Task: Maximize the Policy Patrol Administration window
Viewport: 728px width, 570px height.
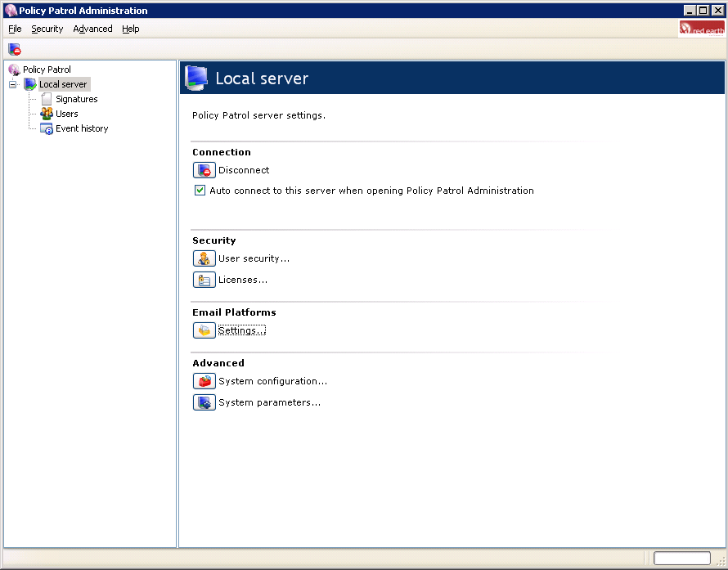Action: [703, 10]
